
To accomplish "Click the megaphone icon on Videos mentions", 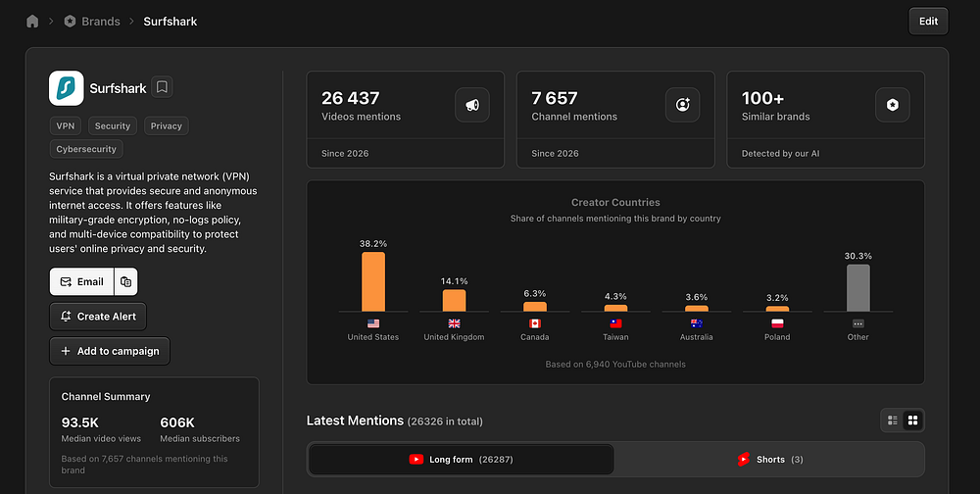I will (472, 105).
